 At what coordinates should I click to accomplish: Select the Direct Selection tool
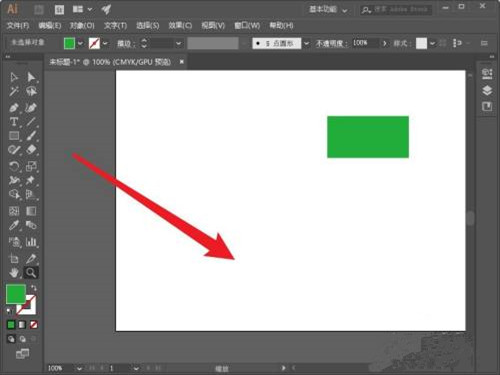coord(31,77)
